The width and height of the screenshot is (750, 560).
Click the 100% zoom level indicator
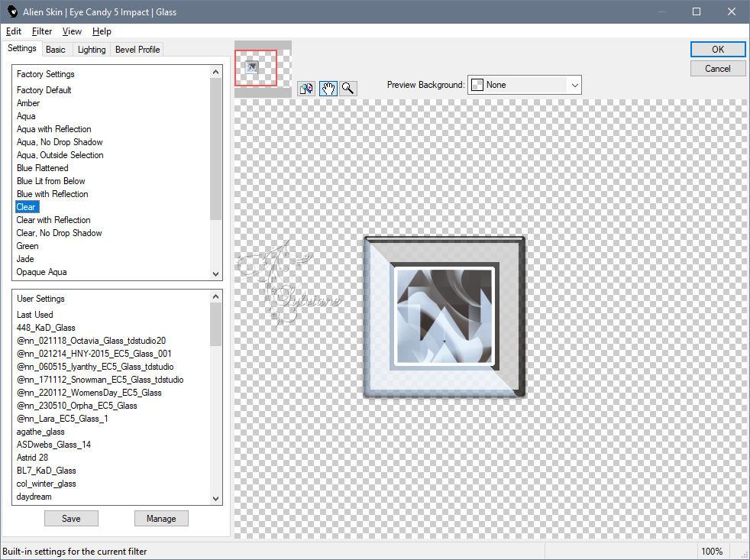[x=712, y=552]
